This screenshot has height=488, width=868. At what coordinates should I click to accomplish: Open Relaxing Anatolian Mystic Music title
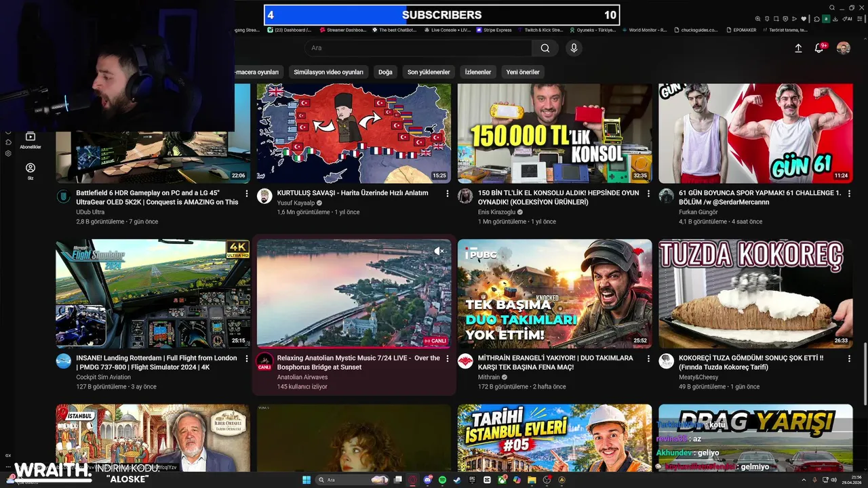coord(358,363)
